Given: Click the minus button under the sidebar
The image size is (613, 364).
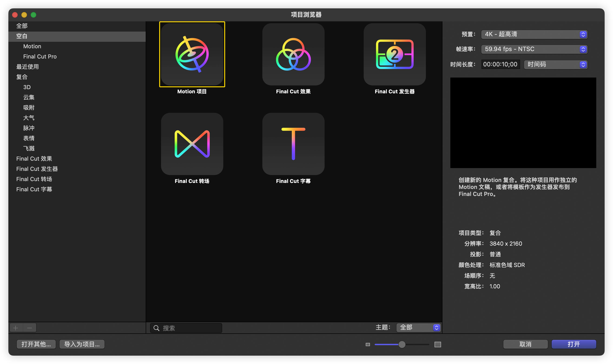Looking at the screenshot, I should pos(30,328).
